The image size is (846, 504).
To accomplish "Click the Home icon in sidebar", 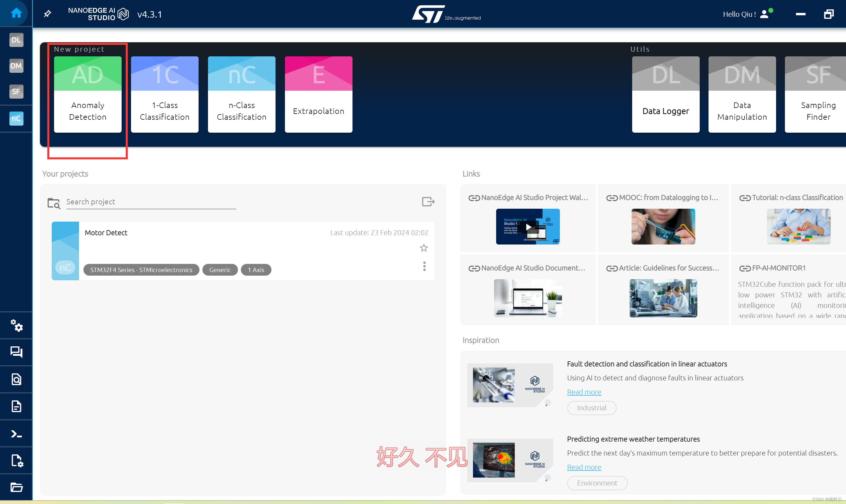I will point(16,13).
